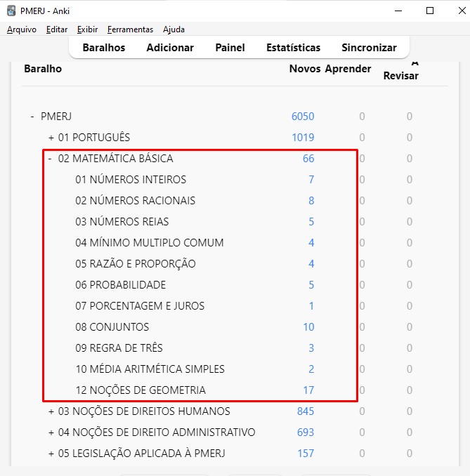
Task: Open the Ajuda menu
Action: tap(174, 29)
